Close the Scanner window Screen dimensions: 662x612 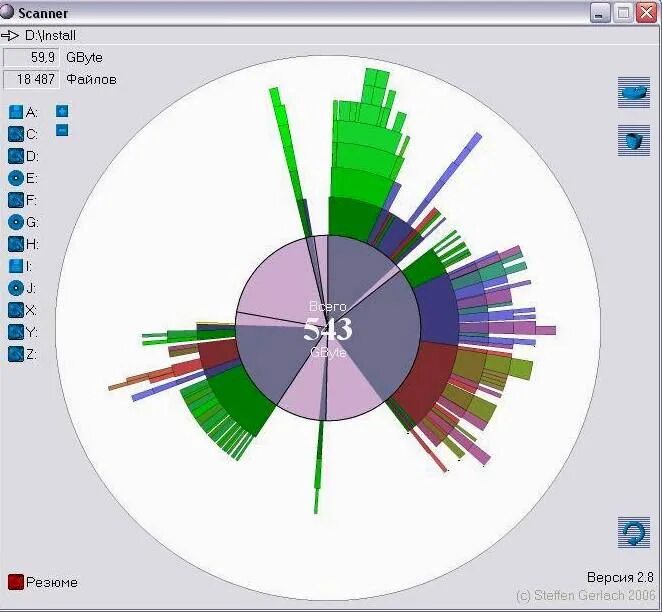[x=646, y=13]
